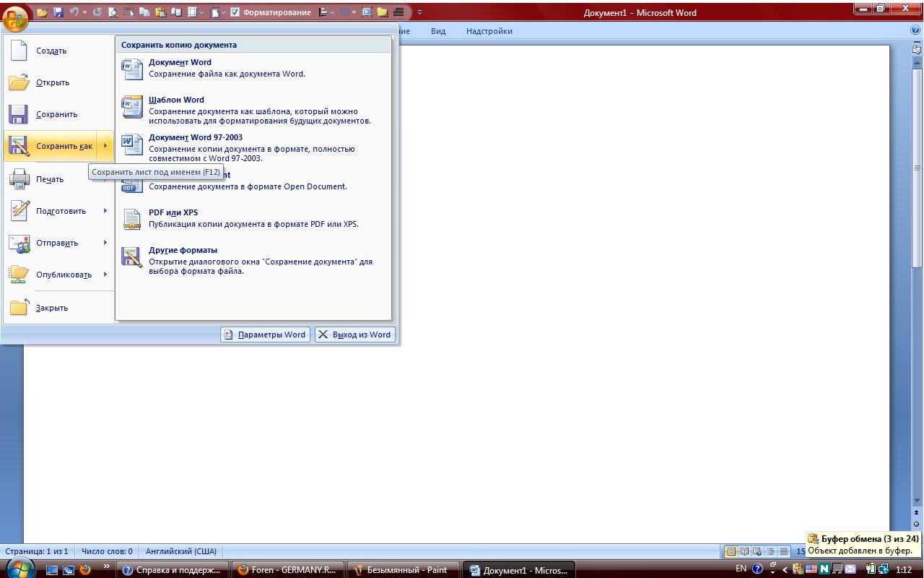Toggle the Форматирование checkbox
Viewport: 924px width, 578px height.
click(235, 12)
